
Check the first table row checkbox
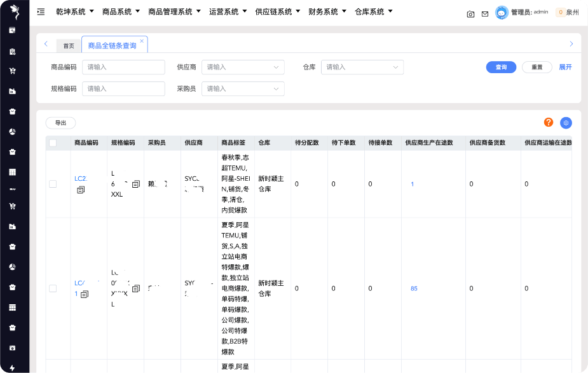53,184
